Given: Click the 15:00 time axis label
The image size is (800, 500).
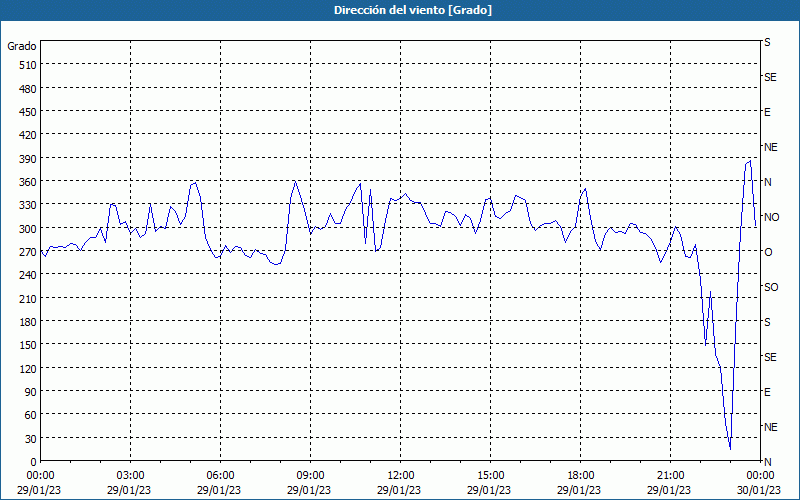Looking at the screenshot, I should pyautogui.click(x=490, y=476).
